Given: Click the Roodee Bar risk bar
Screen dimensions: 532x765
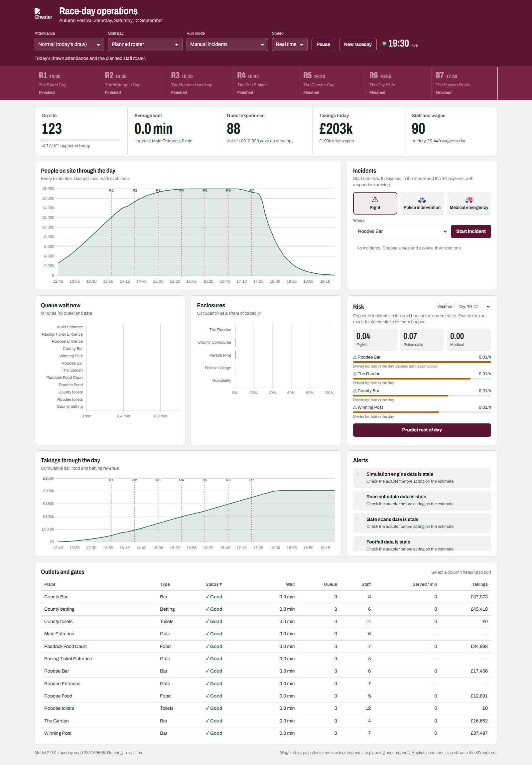Looking at the screenshot, I should (x=422, y=362).
